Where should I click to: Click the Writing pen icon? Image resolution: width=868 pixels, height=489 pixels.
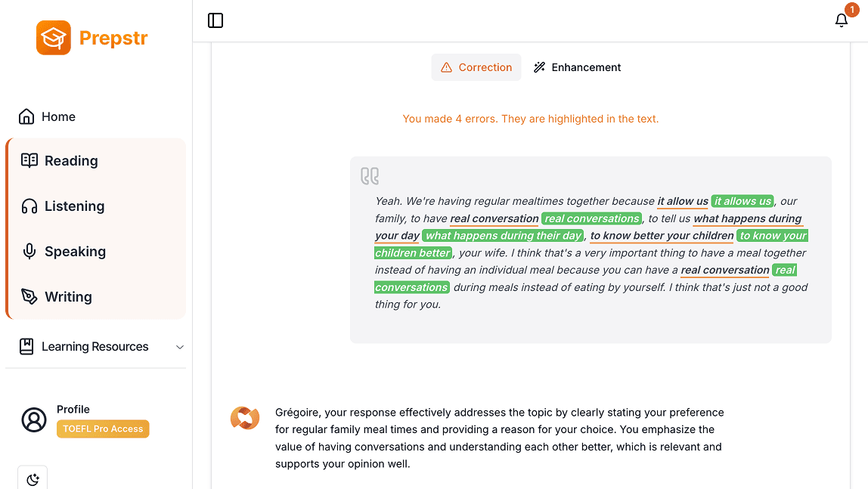29,296
